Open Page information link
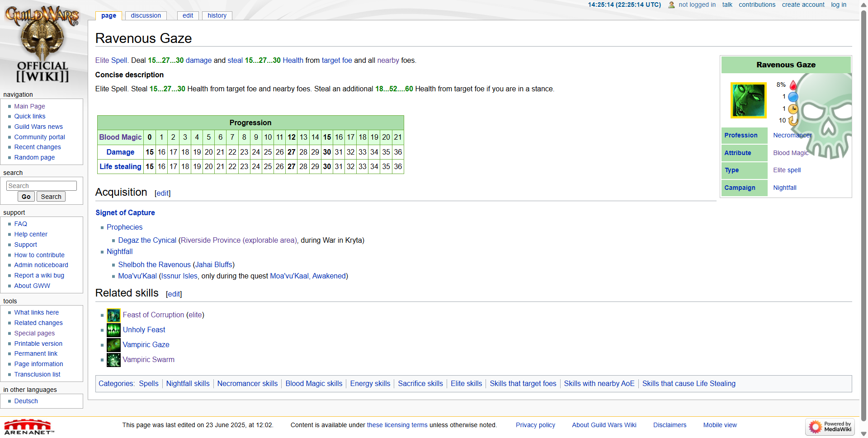This screenshot has width=868, height=438. pos(38,364)
